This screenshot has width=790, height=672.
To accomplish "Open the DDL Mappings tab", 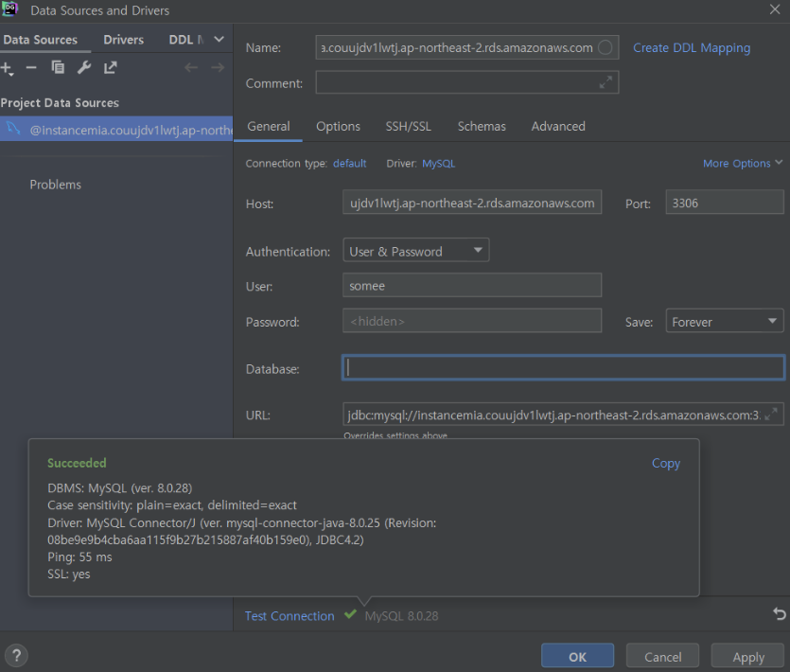I will click(186, 40).
